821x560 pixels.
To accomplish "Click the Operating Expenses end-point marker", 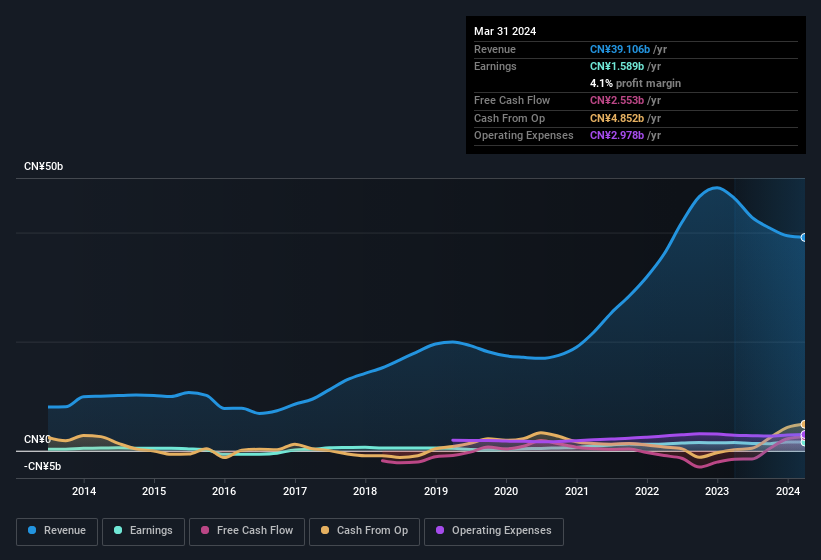I will pos(804,434).
